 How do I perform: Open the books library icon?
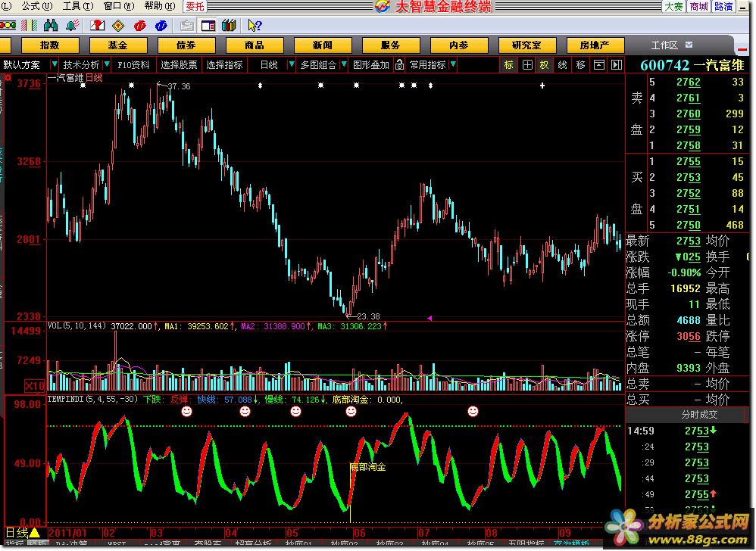229,25
